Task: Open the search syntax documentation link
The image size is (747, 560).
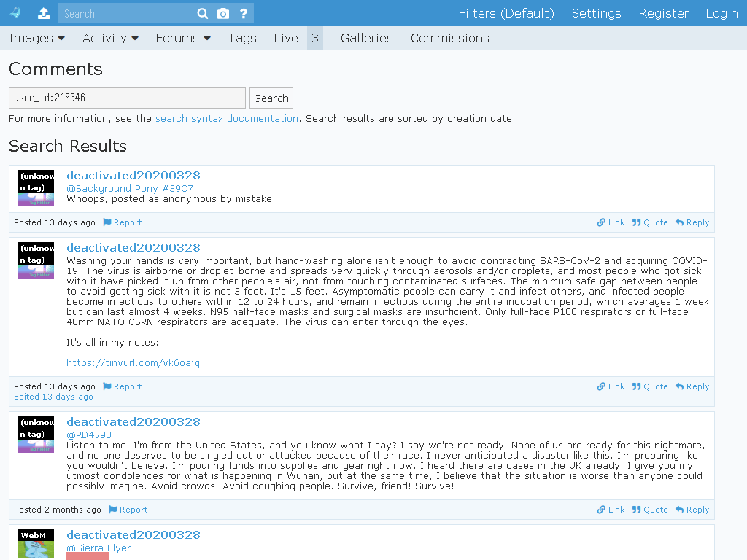Action: tap(227, 119)
